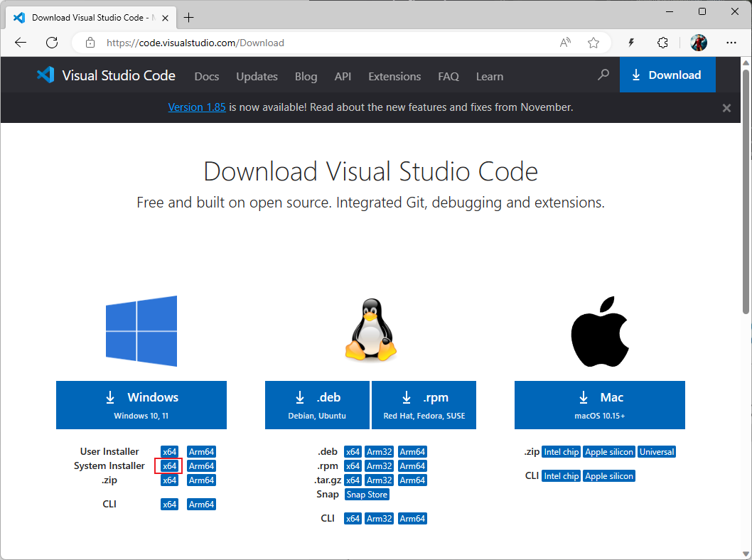This screenshot has width=752, height=560.
Task: Add page to favorites star icon
Action: pos(593,43)
